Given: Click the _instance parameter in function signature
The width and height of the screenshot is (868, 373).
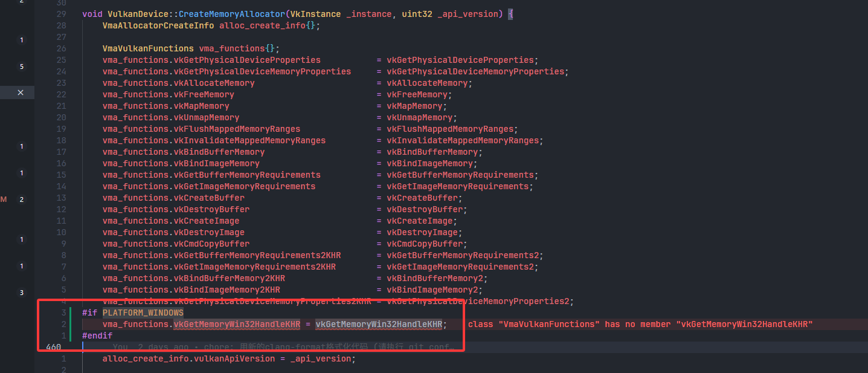Looking at the screenshot, I should 369,14.
